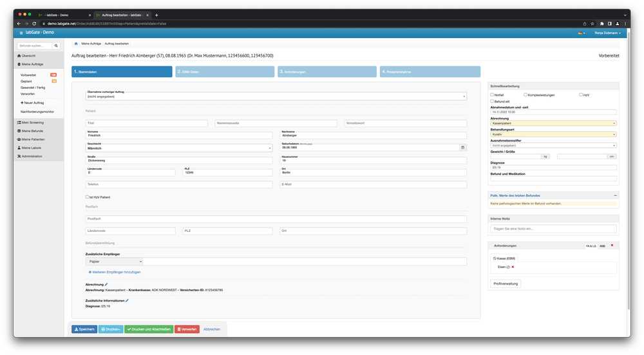The height and width of the screenshot is (355, 644).
Task: Collapse Path. Werte panel with minus icon
Action: pos(614,195)
